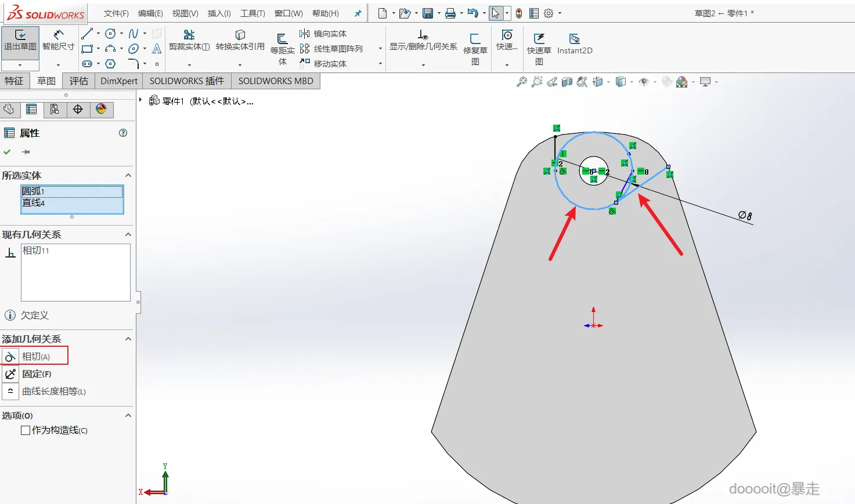Image resolution: width=855 pixels, height=504 pixels.
Task: Open the Hide/Show Items eye dropdown
Action: [x=655, y=82]
